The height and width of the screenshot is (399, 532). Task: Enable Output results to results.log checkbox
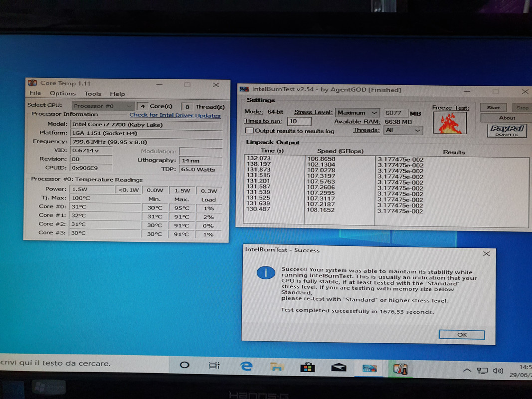249,130
